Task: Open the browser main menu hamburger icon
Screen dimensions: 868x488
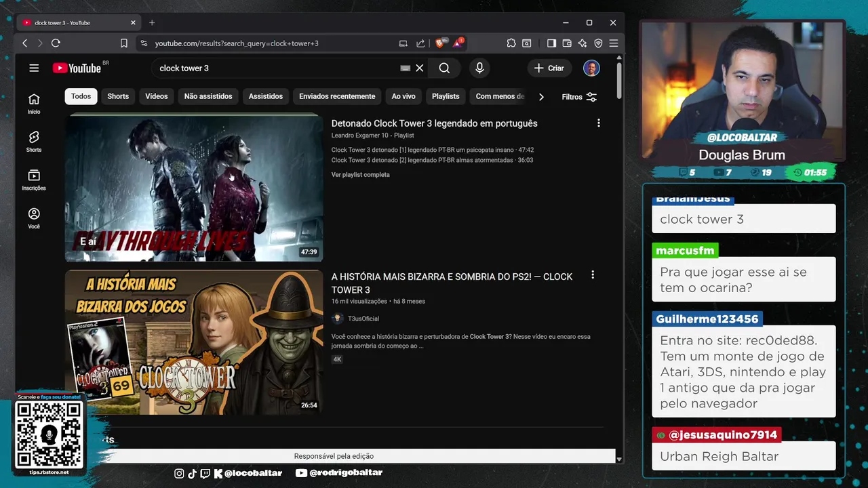Action: (614, 43)
